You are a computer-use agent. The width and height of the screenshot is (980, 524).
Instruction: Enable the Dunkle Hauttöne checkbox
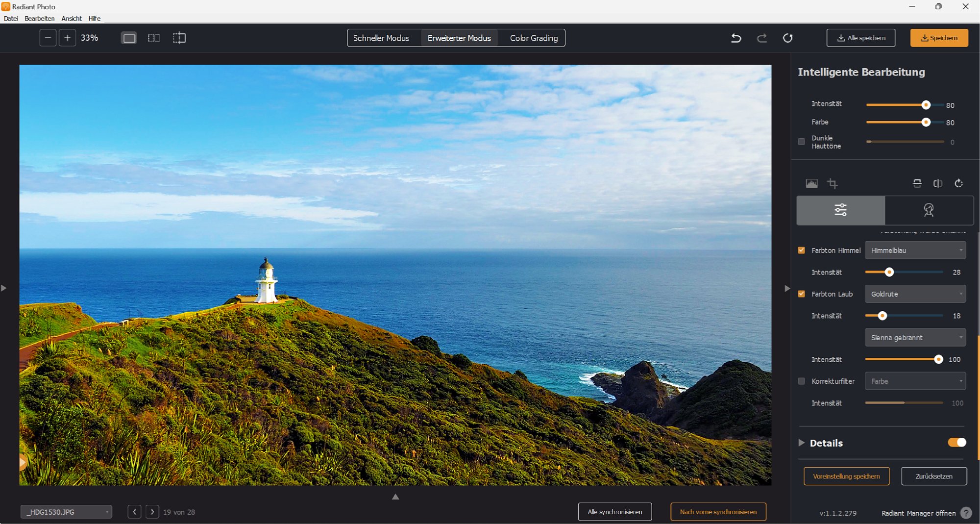tap(802, 142)
